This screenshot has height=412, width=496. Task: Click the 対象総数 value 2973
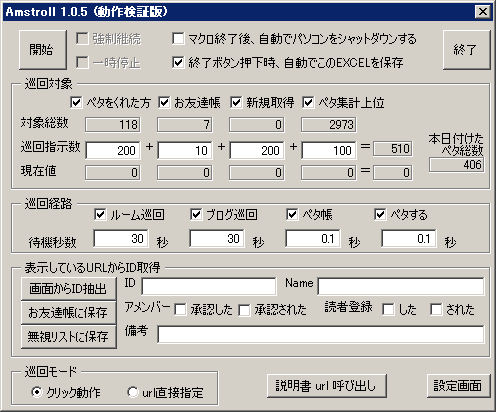point(329,125)
